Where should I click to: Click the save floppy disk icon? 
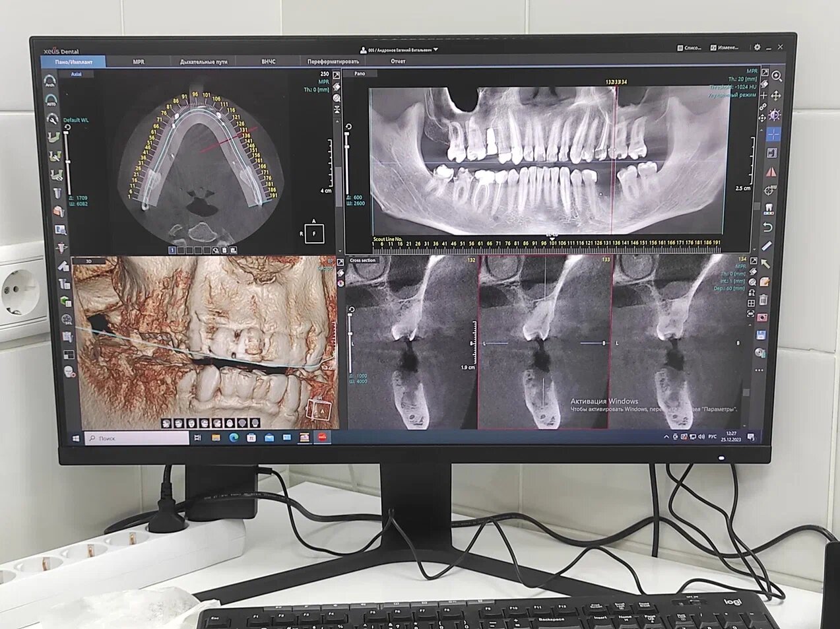point(761,335)
